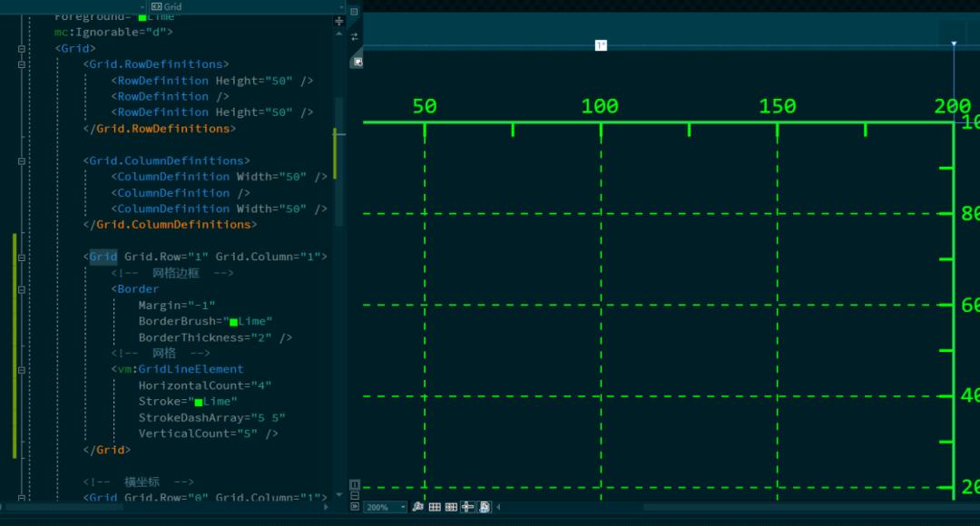
Task: Click the effects toggle icon beside zoom
Action: click(417, 507)
